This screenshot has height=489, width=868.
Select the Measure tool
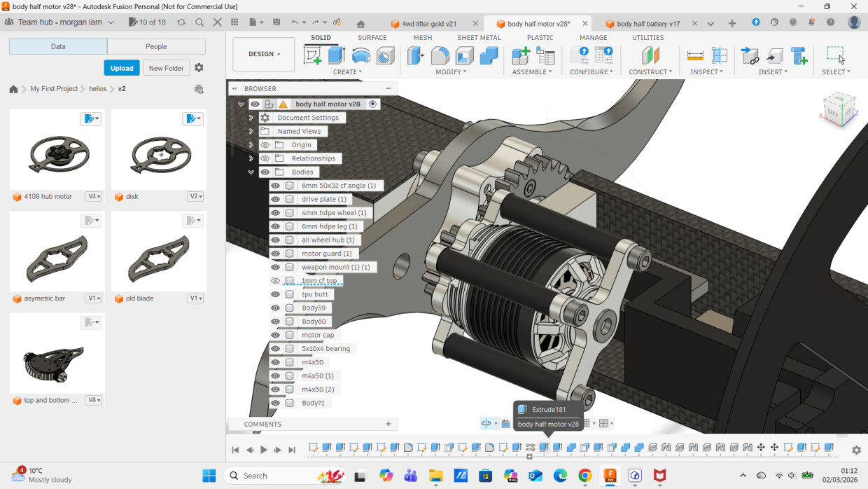pos(695,55)
